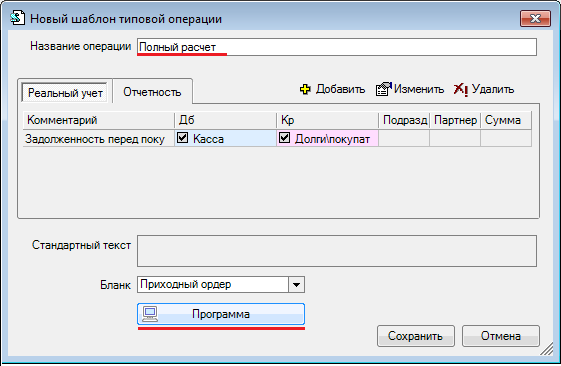The height and width of the screenshot is (366, 561).
Task: Click the Партнер column header
Action: click(455, 120)
